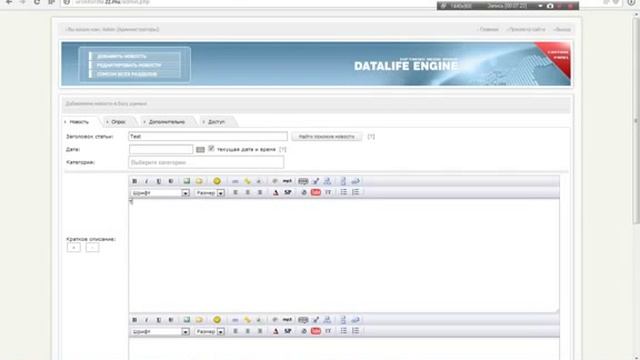Viewport: 640px width, 360px height.
Task: Insert numbered list in upper editor toolbar
Action: coord(356,192)
